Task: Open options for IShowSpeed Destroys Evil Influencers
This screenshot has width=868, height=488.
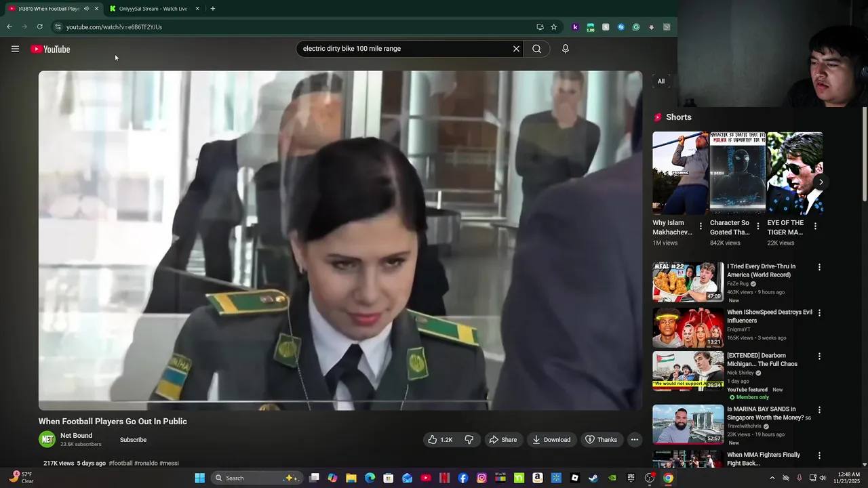Action: (x=819, y=312)
